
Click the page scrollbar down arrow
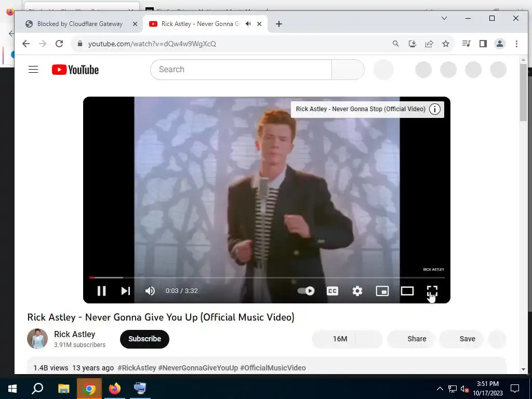click(x=523, y=369)
